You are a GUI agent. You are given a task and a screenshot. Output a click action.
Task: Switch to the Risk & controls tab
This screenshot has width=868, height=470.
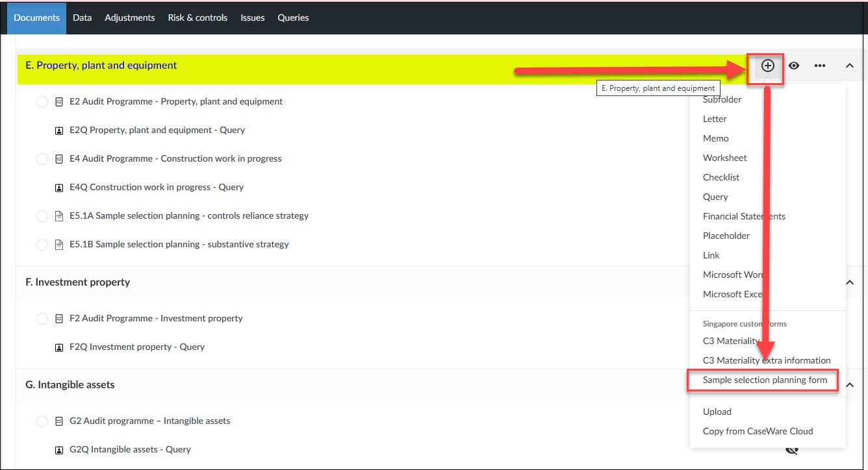tap(198, 18)
